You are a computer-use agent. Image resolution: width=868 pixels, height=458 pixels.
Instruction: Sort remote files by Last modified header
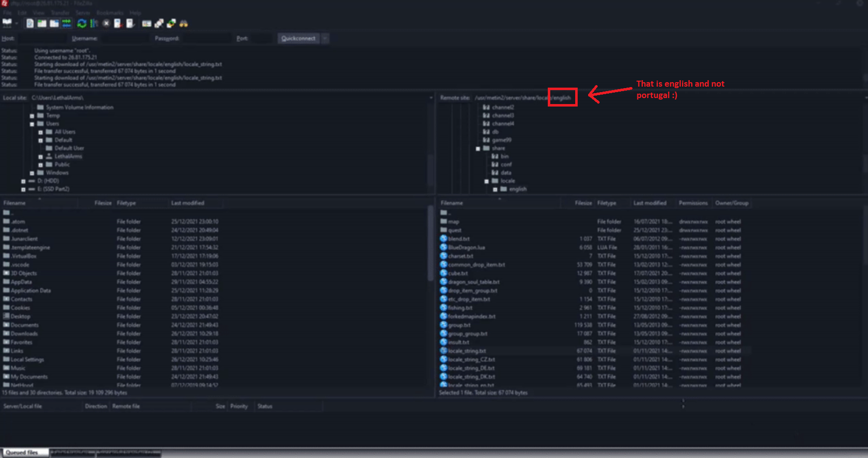652,203
